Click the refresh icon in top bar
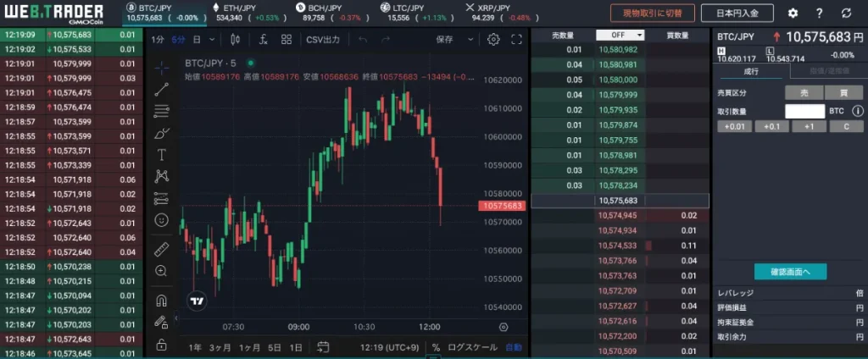The height and width of the screenshot is (359, 868). tap(846, 13)
